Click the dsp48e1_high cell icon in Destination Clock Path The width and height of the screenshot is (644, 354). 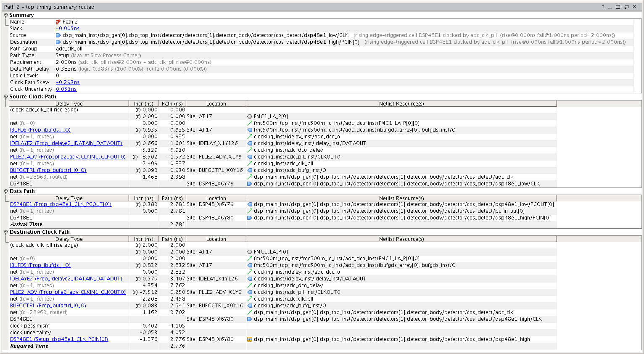pyautogui.click(x=250, y=339)
